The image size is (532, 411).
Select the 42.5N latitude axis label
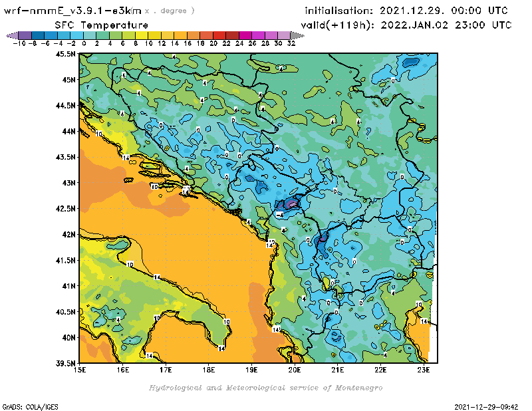[65, 209]
